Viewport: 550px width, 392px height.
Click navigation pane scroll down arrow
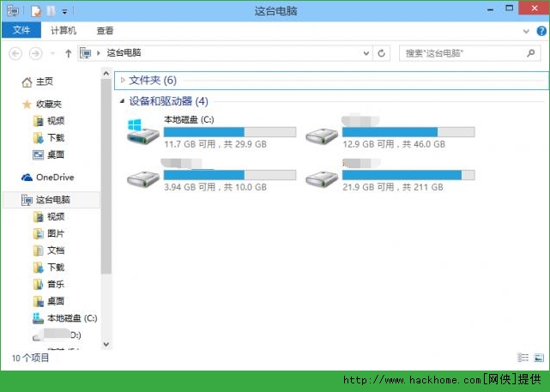[106, 344]
